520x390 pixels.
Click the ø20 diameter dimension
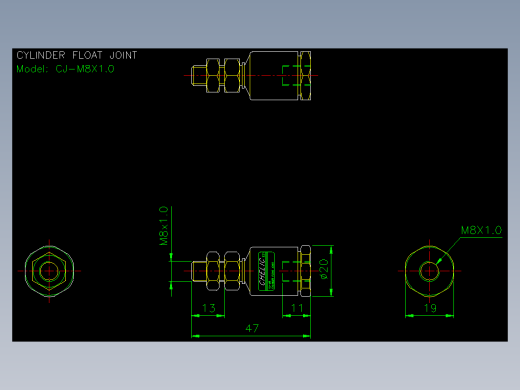tap(323, 269)
